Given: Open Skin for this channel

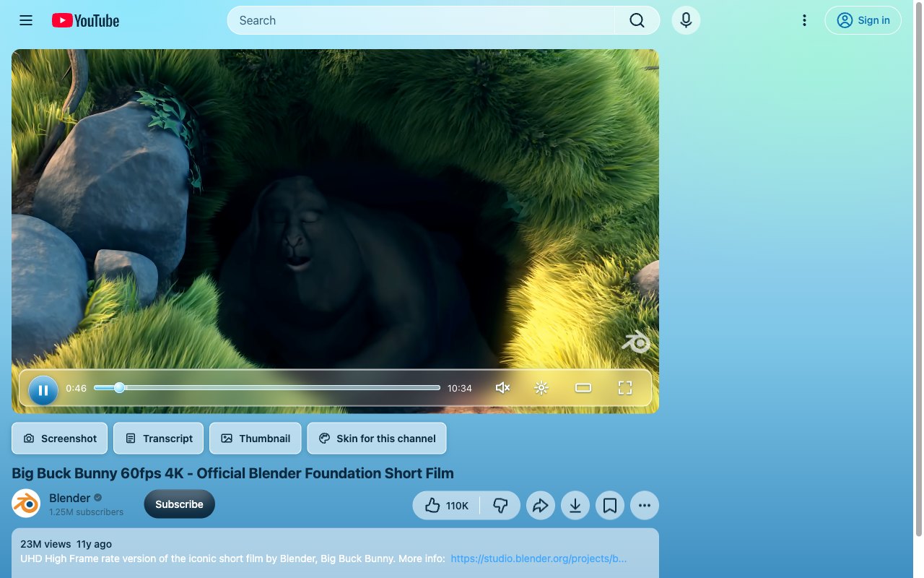Looking at the screenshot, I should 377,439.
